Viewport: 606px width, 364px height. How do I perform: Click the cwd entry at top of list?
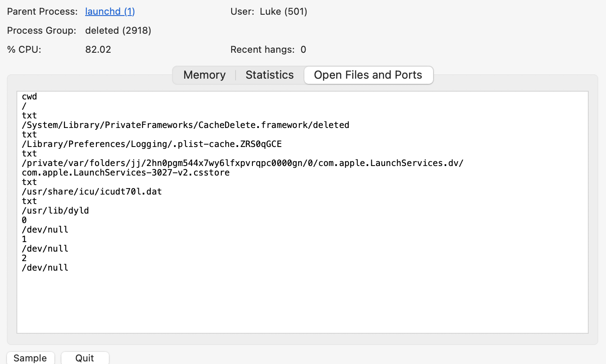click(x=29, y=96)
